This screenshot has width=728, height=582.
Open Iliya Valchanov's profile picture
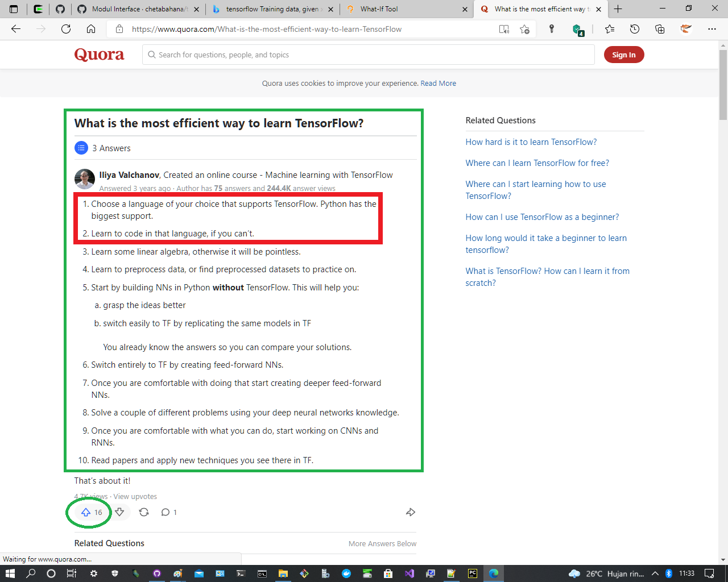click(x=85, y=179)
